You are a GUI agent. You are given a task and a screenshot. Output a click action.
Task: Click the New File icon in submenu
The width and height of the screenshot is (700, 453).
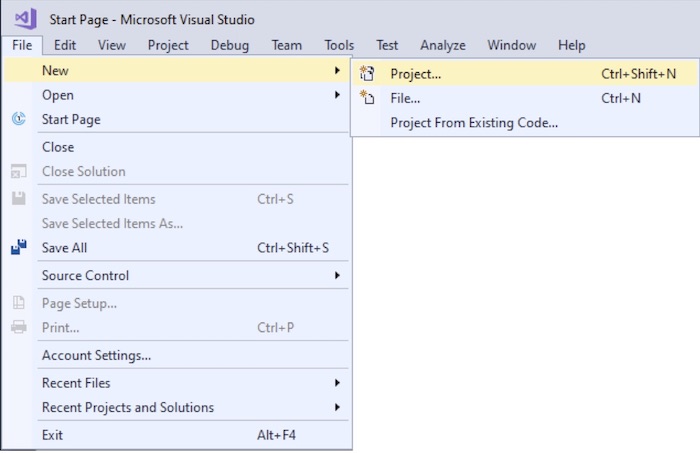367,98
